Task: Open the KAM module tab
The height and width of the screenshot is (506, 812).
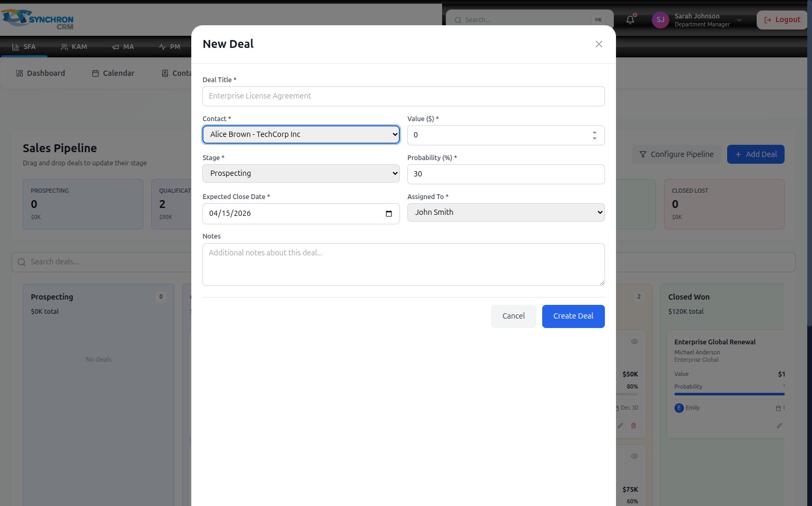Action: pyautogui.click(x=74, y=47)
